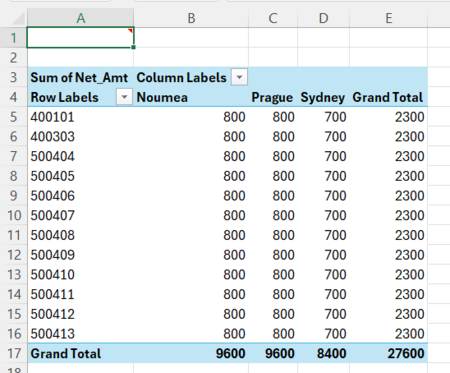Screen dimensions: 450x373
Task: Select column C header
Action: coord(273,18)
